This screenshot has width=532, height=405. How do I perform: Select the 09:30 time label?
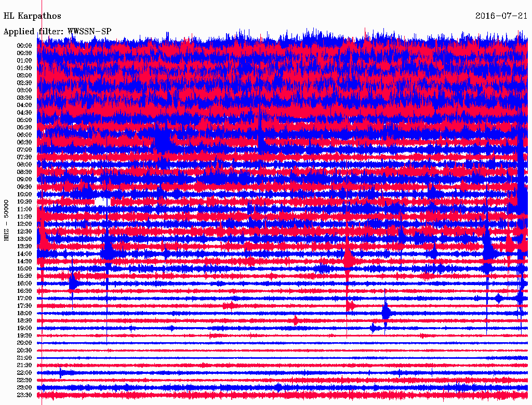[24, 187]
